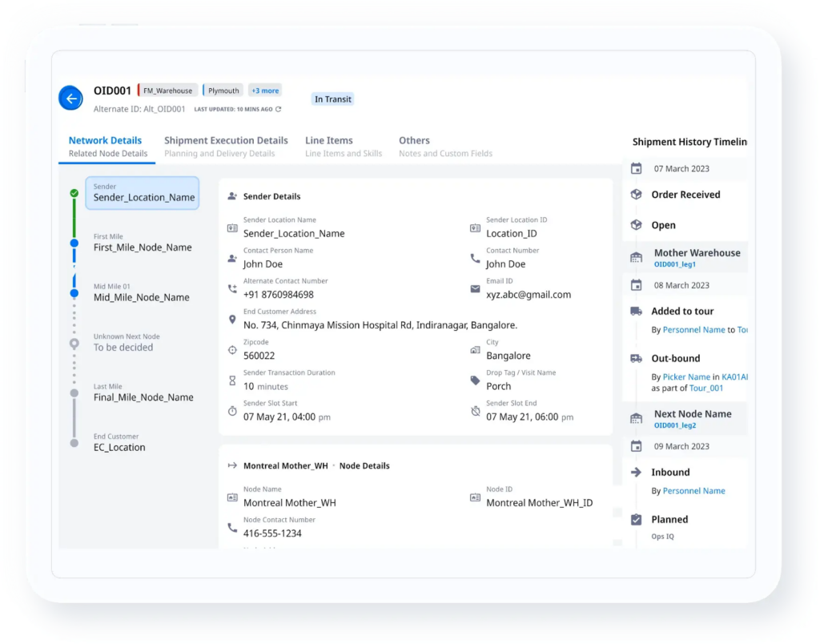
Task: Click the people icon next to Sender Details
Action: tap(232, 196)
